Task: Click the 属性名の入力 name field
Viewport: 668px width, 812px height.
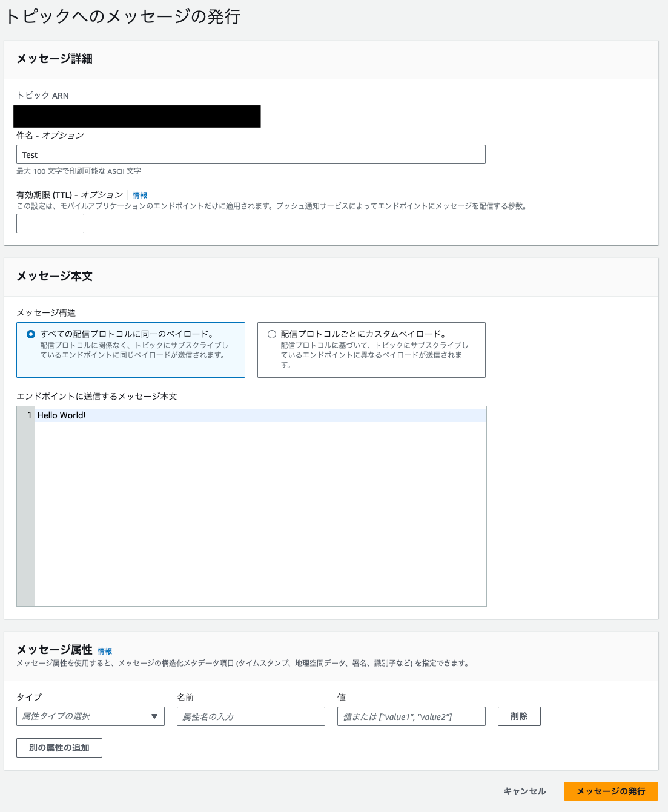Action: [250, 716]
